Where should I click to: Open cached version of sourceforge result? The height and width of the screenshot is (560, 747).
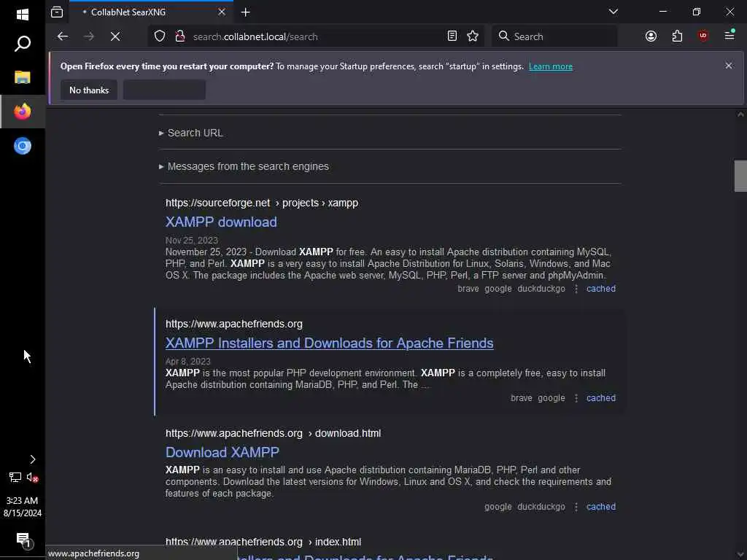(x=601, y=289)
